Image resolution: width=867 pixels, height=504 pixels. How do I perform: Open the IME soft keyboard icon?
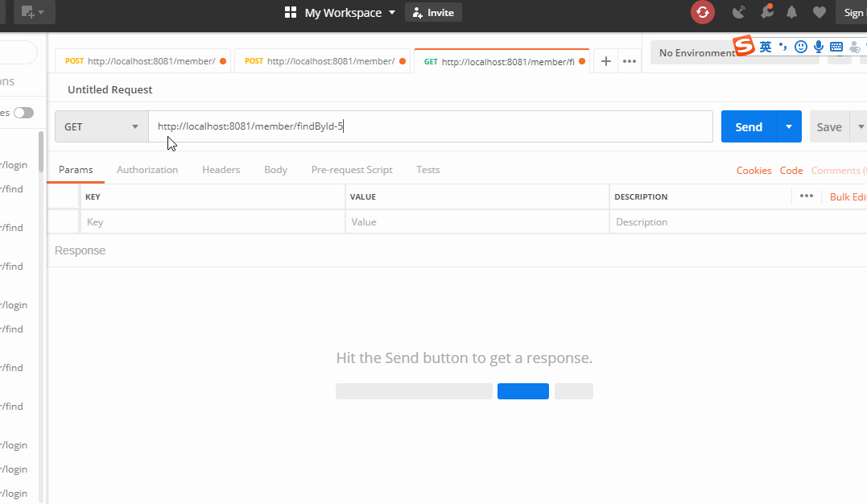click(x=836, y=47)
